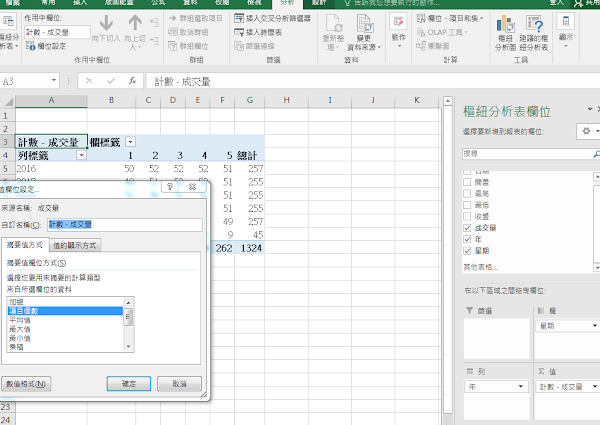Open the 動作 actions icon
The height and width of the screenshot is (425, 600).
(x=398, y=22)
